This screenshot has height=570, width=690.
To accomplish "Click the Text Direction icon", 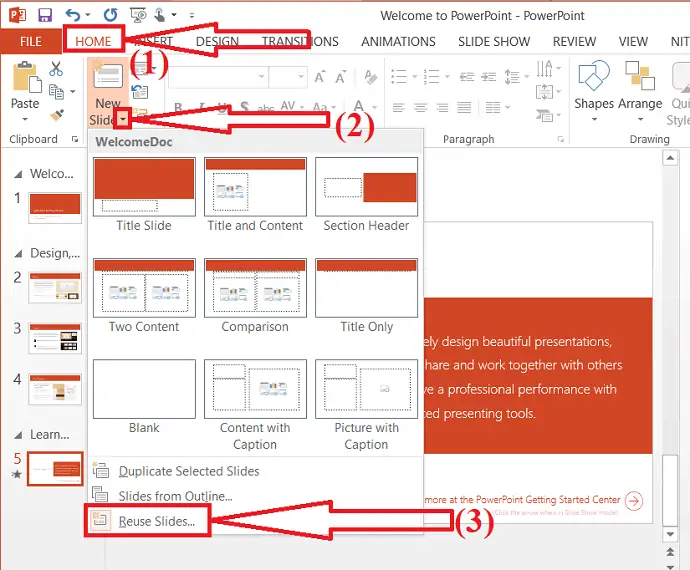I will pyautogui.click(x=544, y=68).
